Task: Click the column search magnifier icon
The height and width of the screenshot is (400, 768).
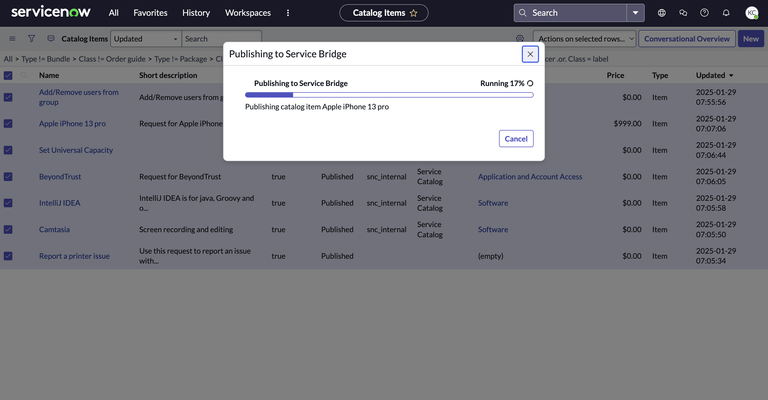Action: point(24,75)
